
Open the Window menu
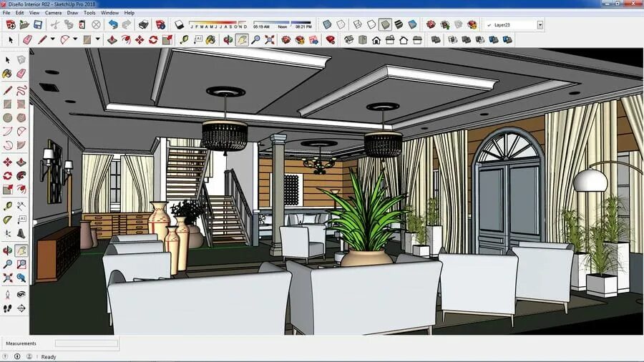109,13
